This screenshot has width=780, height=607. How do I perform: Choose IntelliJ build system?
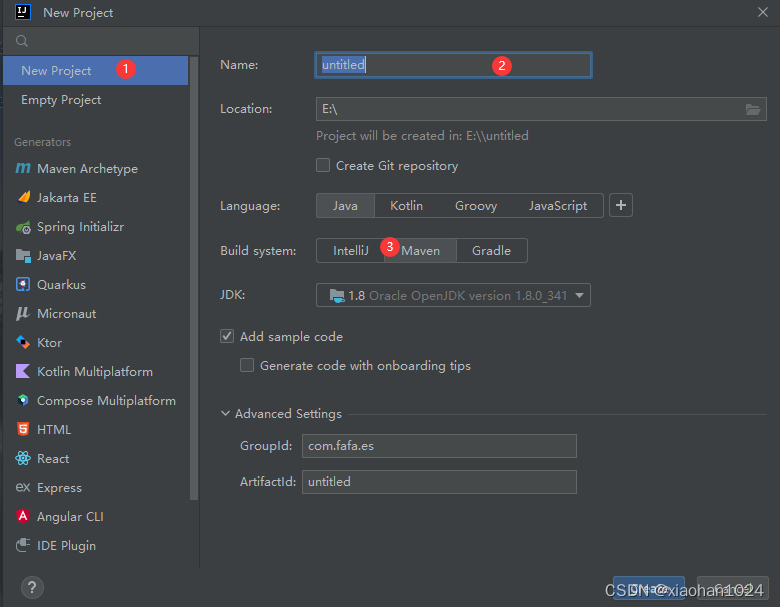click(350, 250)
